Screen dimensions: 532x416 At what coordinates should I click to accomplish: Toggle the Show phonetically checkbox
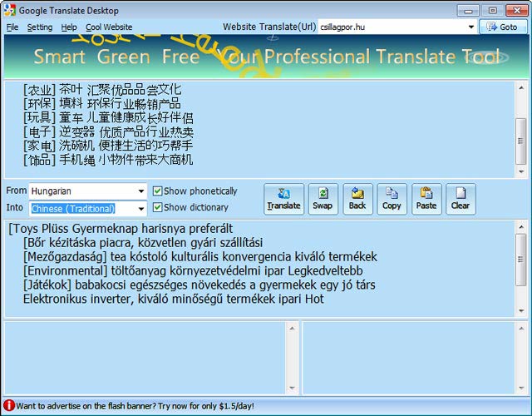pos(158,191)
